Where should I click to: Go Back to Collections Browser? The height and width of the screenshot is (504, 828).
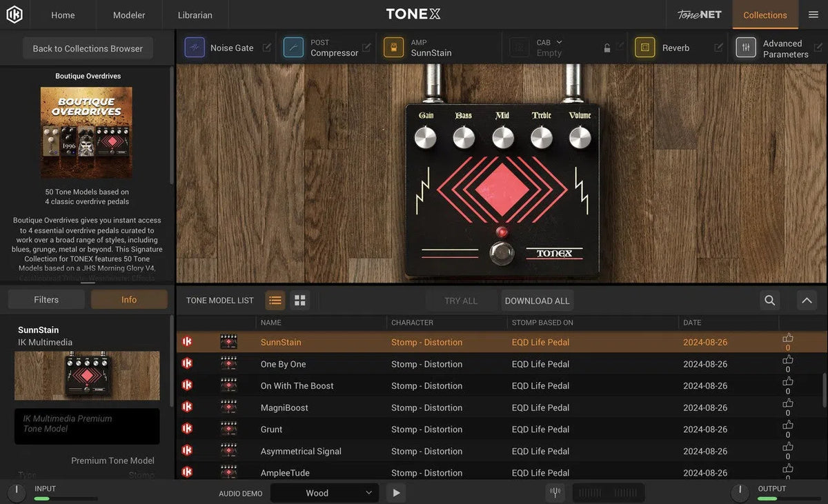87,48
